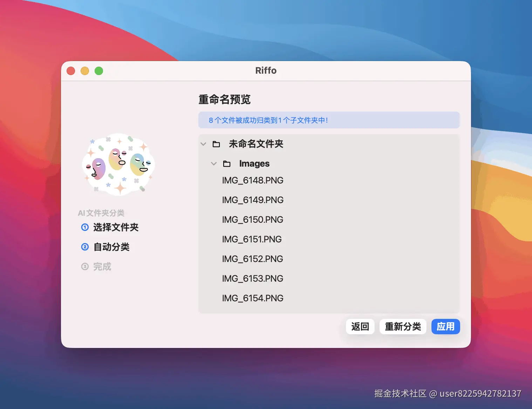532x409 pixels.
Task: Select step ② 自动分类 indicator
Action: 85,247
